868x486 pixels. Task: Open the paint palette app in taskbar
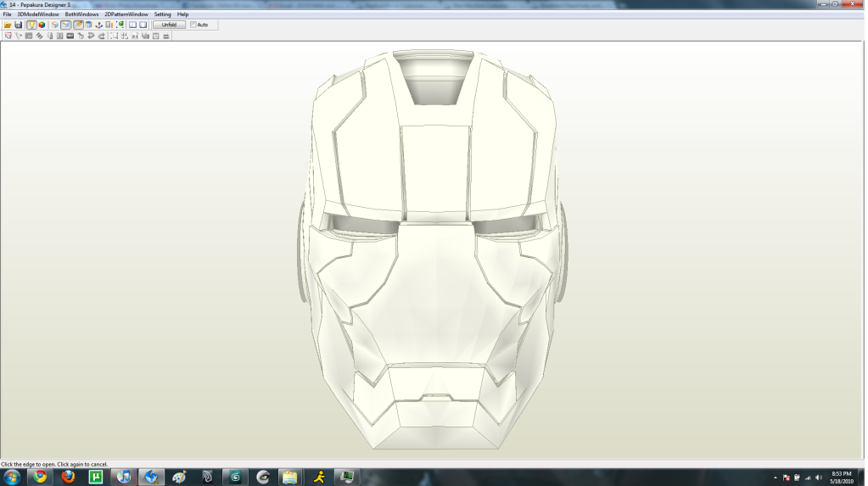point(179,478)
